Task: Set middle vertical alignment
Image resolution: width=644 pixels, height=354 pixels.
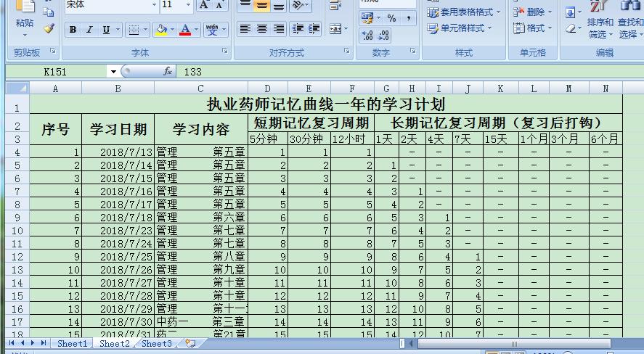Action: 262,6
